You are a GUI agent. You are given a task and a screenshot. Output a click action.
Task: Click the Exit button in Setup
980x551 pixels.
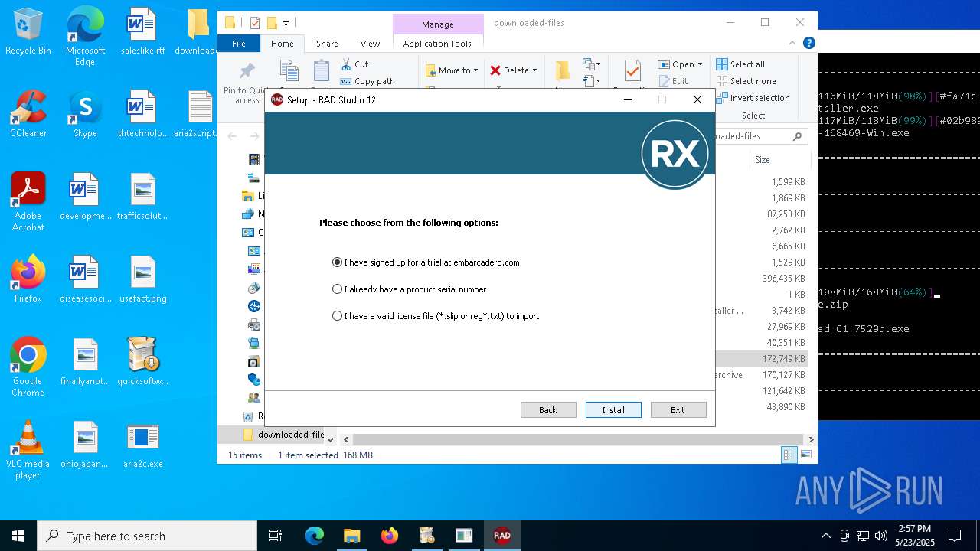point(678,410)
